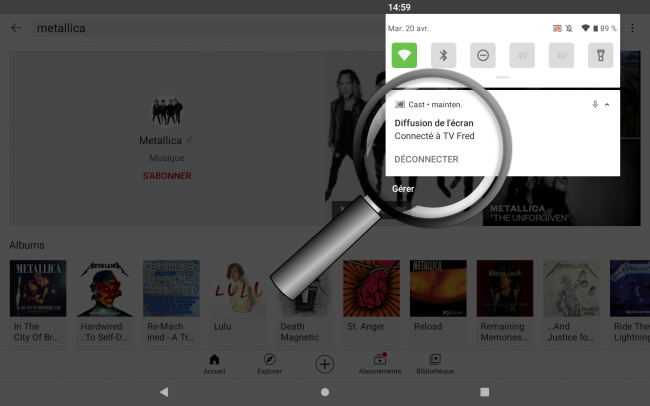Image resolution: width=650 pixels, height=406 pixels.
Task: Switch to the Explorer tab
Action: (269, 364)
